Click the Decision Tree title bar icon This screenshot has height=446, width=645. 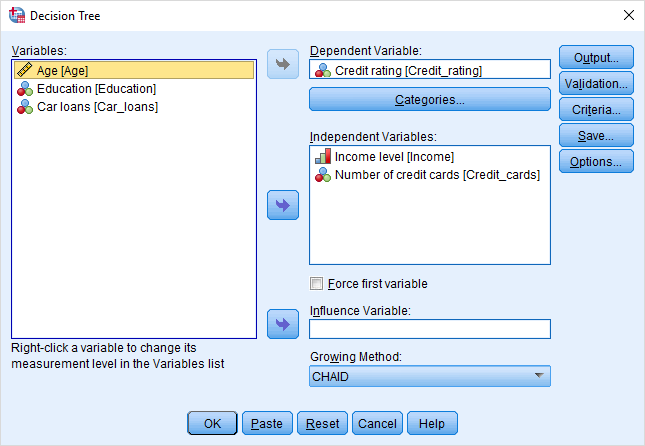click(x=15, y=16)
